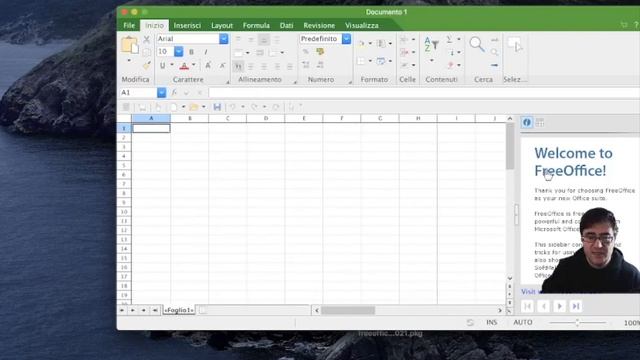This screenshot has height=360, width=640.
Task: Click the function fx icon
Action: click(174, 93)
